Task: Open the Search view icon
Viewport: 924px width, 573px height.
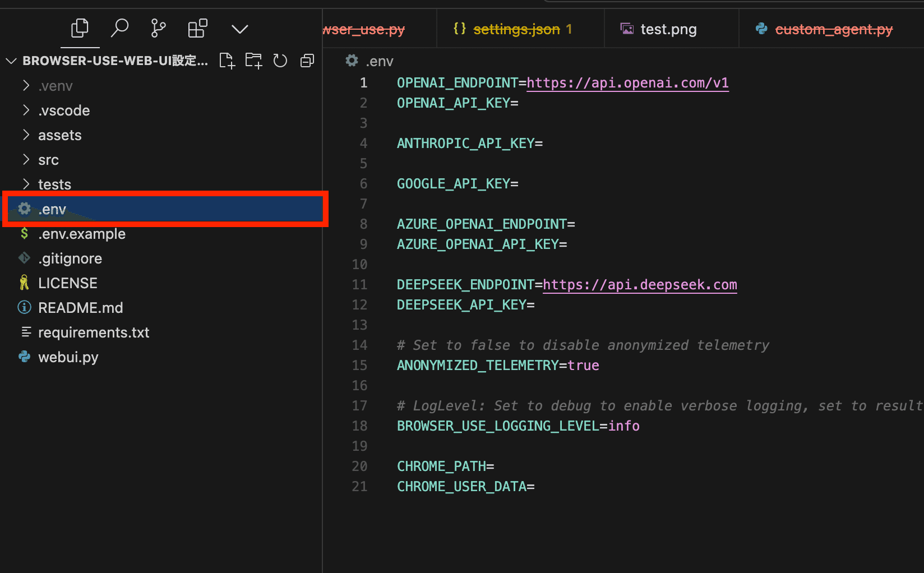Action: (x=119, y=28)
